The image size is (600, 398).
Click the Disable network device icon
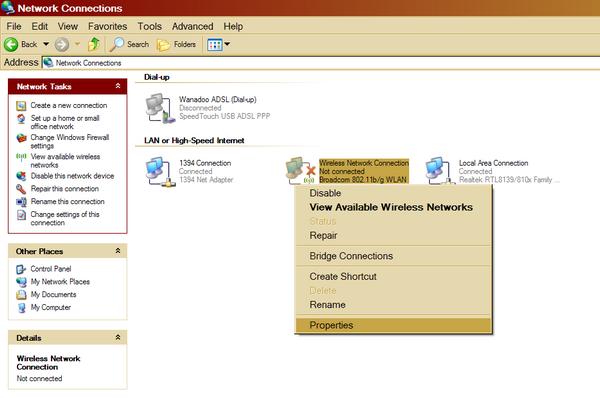point(21,176)
